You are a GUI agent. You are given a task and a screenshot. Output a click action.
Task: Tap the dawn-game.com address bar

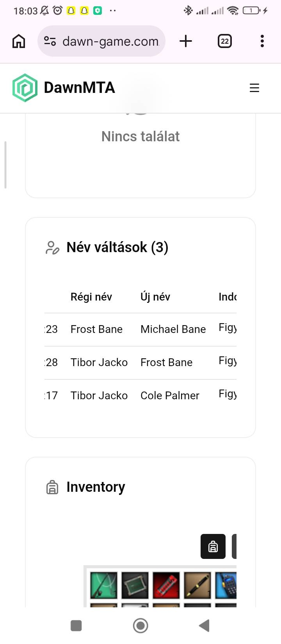coord(110,41)
